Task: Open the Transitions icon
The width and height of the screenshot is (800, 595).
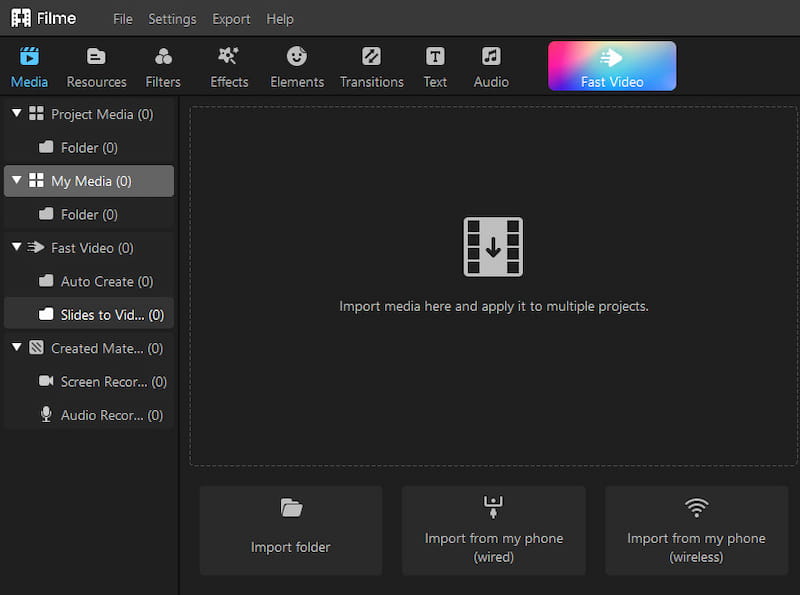Action: pos(371,57)
